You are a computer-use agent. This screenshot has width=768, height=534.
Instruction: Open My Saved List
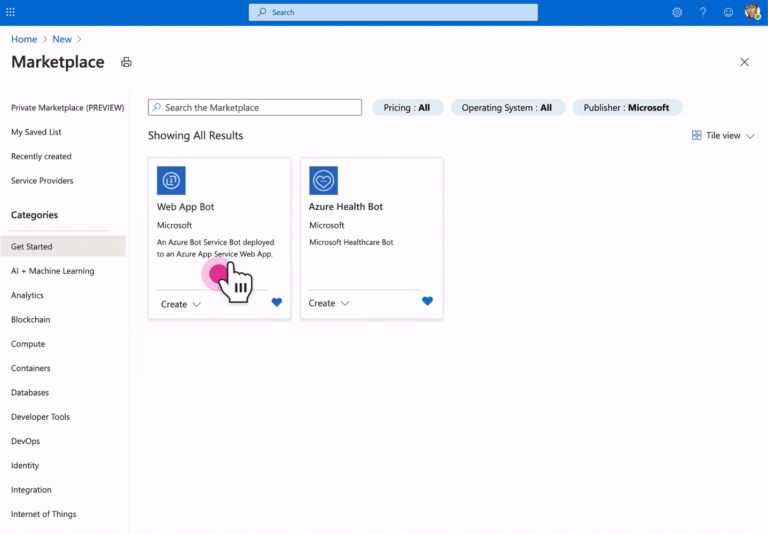[x=36, y=132]
